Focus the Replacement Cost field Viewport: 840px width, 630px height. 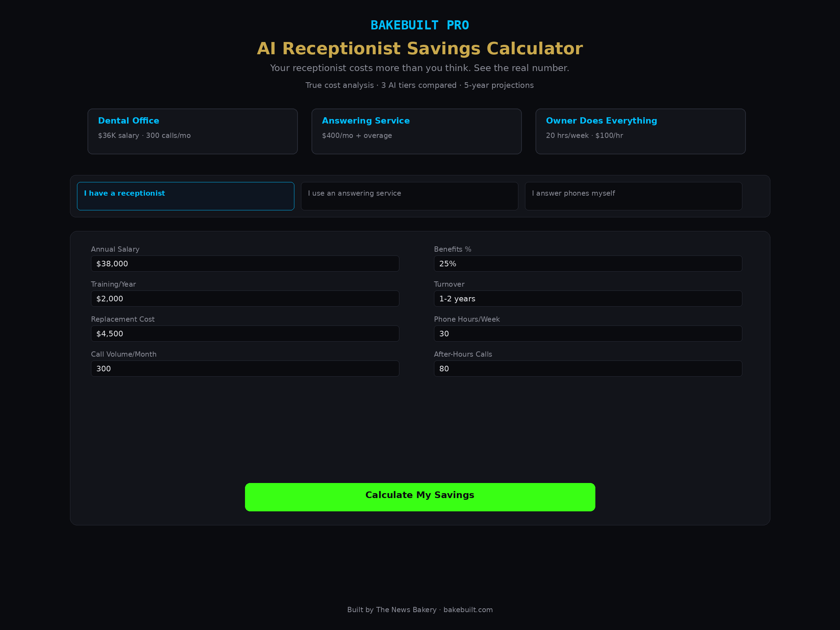tap(245, 334)
